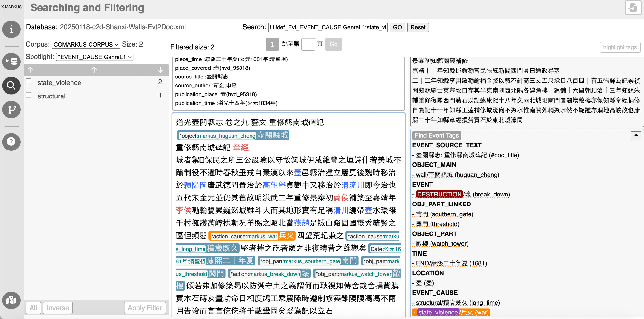Click the X-MARKUS logo text

[11, 7]
